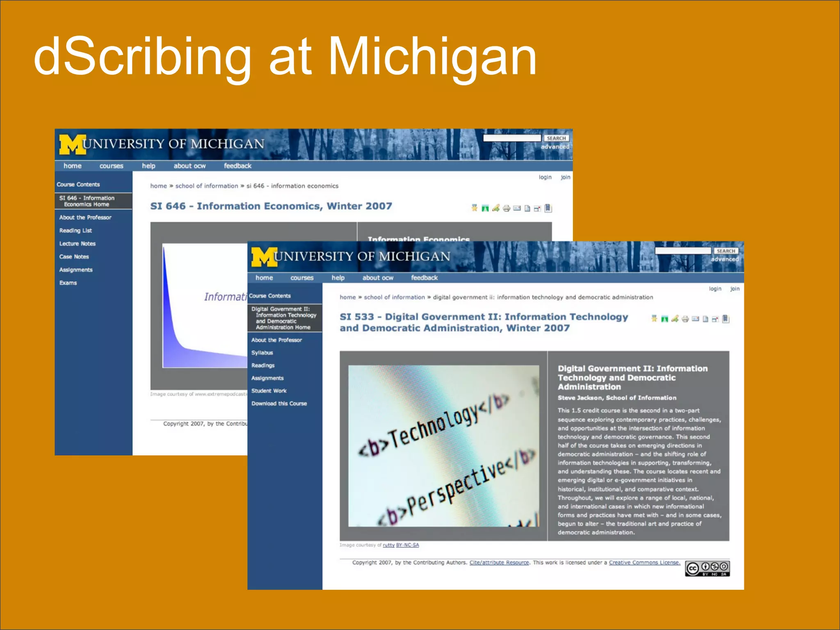
Task: Click printer icon on SI 646 page
Action: 507,208
